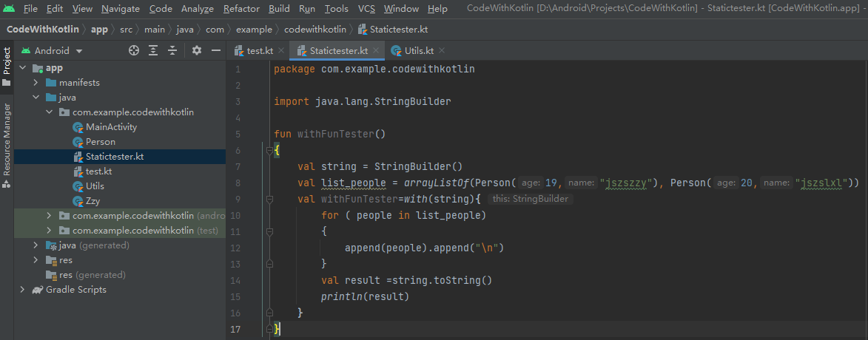Switch to the Utils.kt tab
Image resolution: width=868 pixels, height=340 pixels.
418,51
